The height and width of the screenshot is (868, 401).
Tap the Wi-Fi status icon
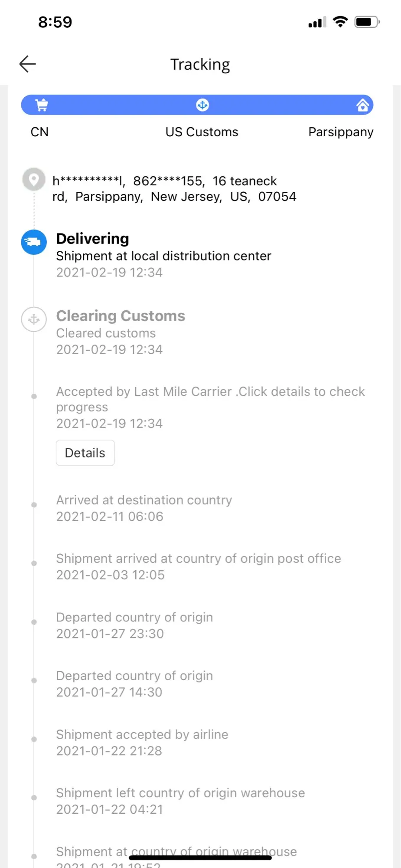340,22
